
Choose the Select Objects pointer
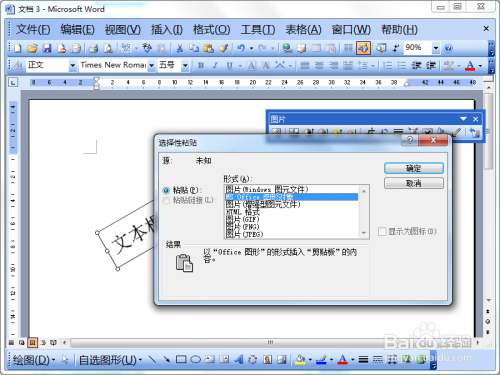65,359
